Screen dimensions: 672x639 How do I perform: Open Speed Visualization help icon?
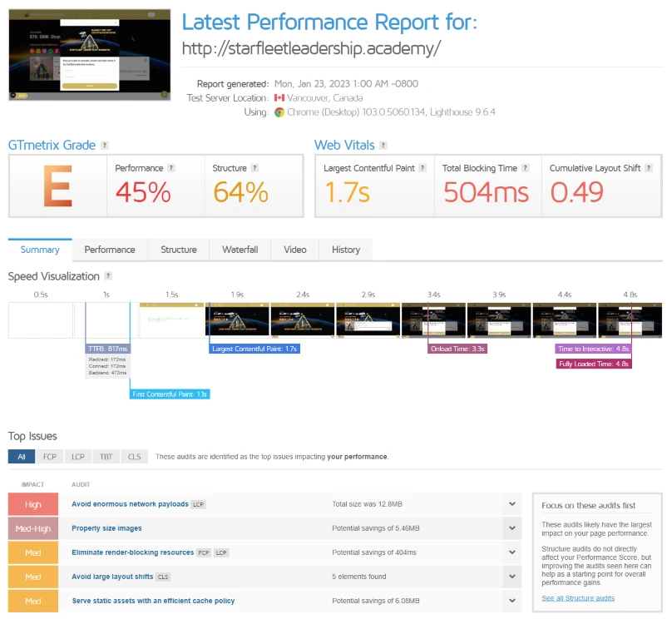pos(108,276)
